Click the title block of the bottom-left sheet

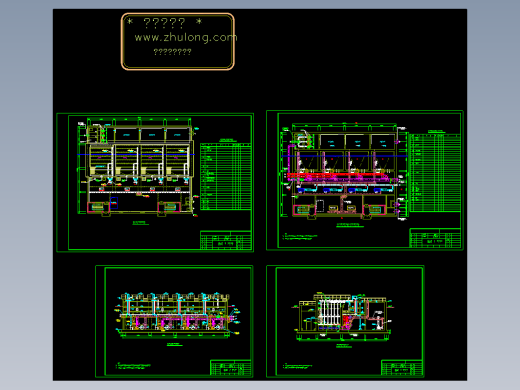231,368
